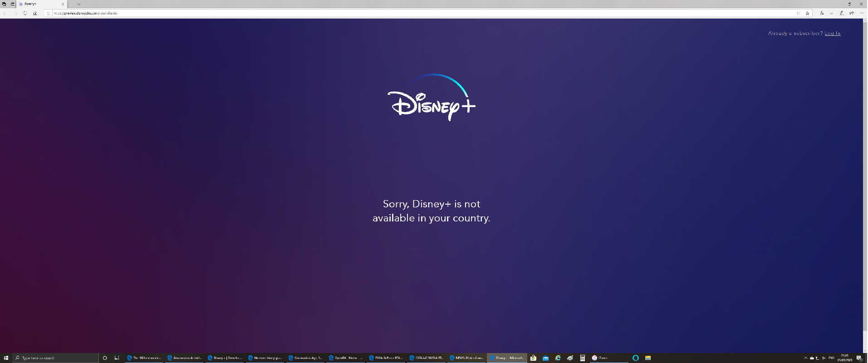Close the Disney+ tab

point(63,4)
